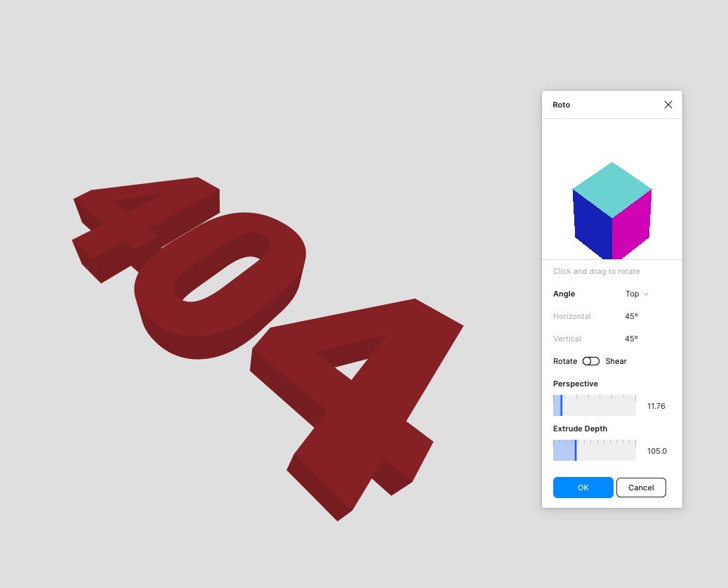Click the Extrude Depth slider track

[595, 450]
